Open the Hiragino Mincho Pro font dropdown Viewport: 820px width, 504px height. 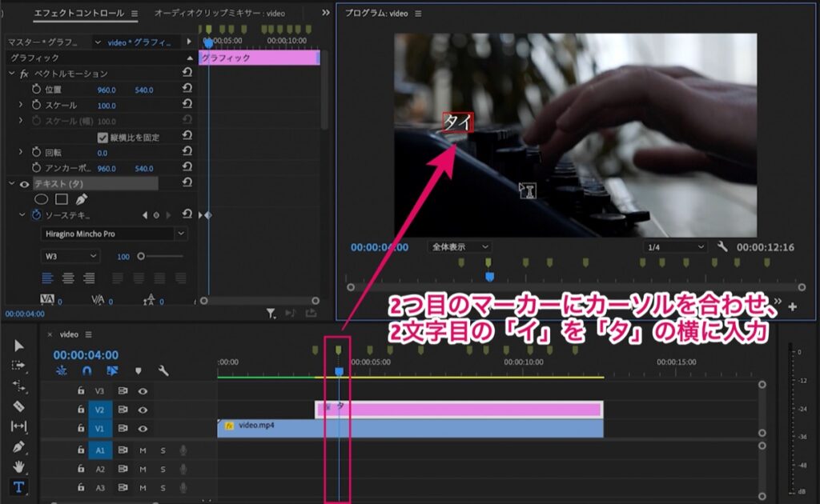(x=114, y=234)
